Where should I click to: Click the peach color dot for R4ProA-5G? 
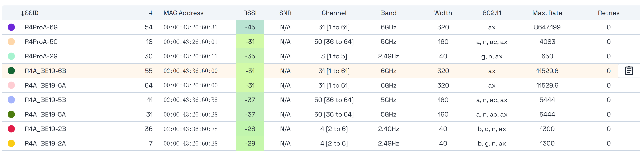[11, 42]
